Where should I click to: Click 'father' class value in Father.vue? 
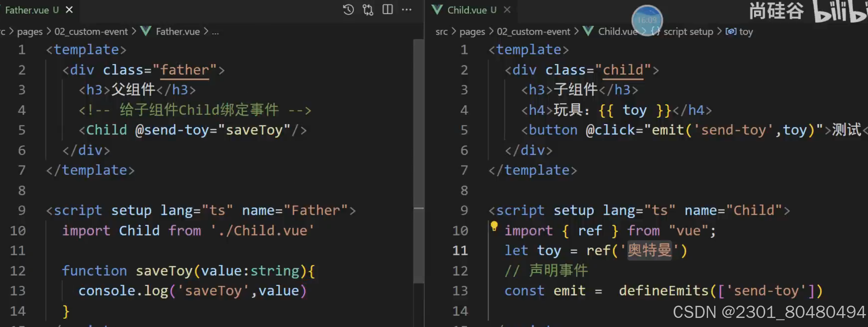pyautogui.click(x=184, y=70)
